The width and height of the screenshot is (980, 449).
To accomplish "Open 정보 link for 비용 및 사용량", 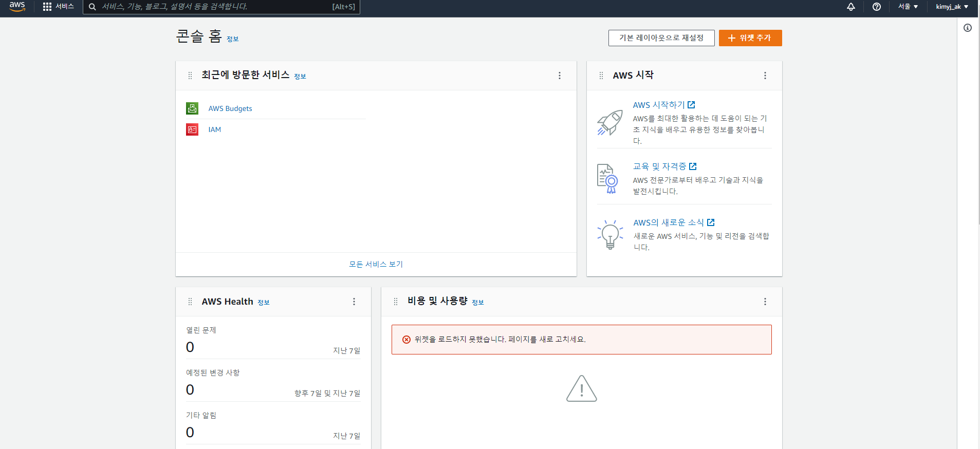I will click(x=478, y=303).
